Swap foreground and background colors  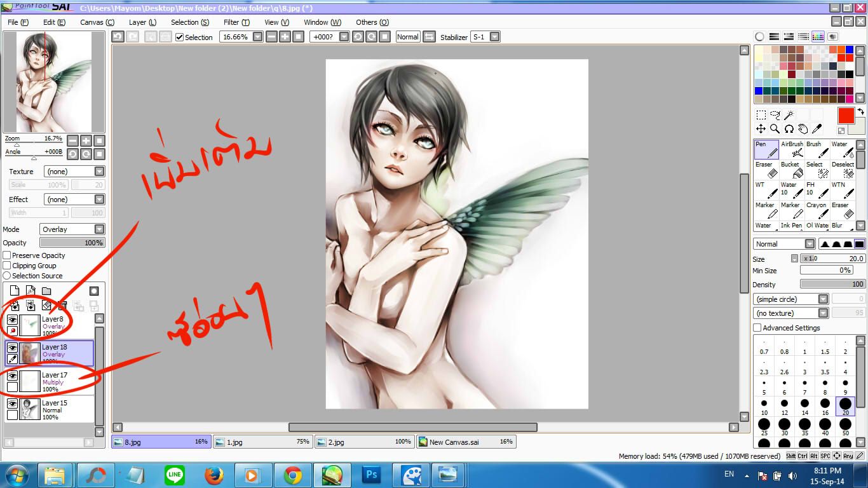(x=860, y=112)
